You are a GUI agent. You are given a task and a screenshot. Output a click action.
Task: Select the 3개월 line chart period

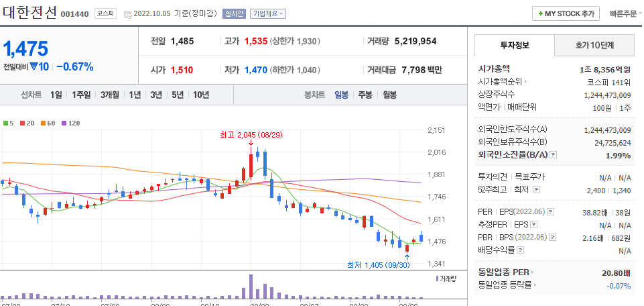tap(110, 95)
